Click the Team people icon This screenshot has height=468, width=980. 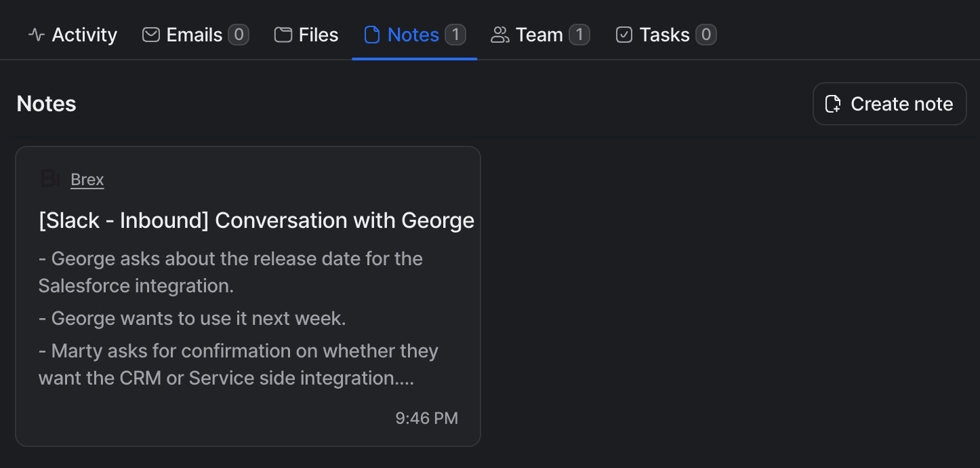point(499,35)
